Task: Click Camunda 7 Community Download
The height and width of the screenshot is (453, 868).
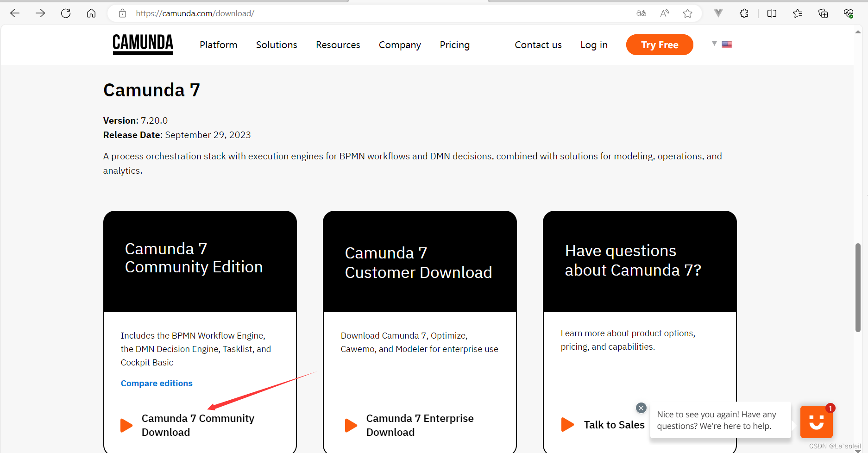Action: (x=198, y=425)
